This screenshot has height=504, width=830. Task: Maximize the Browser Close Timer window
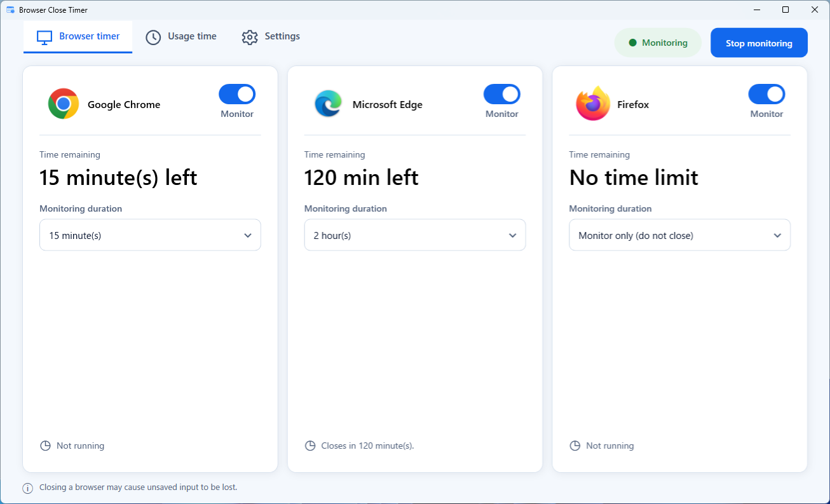coord(786,10)
